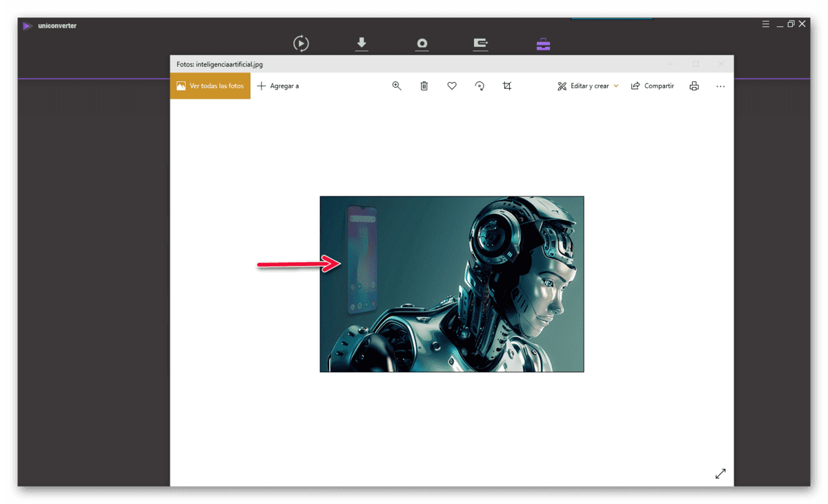Click the uniconverter logo icon

pyautogui.click(x=27, y=26)
